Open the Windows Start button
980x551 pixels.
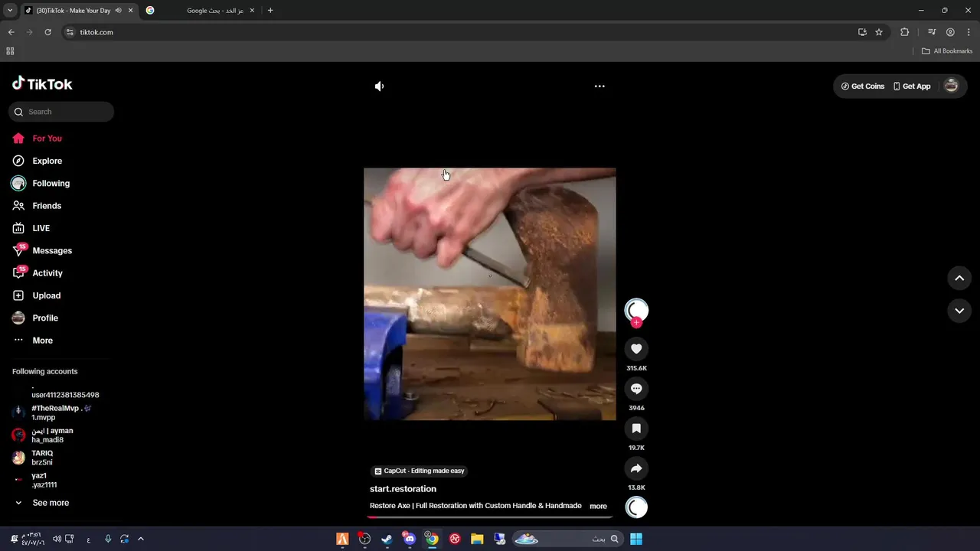(636, 539)
